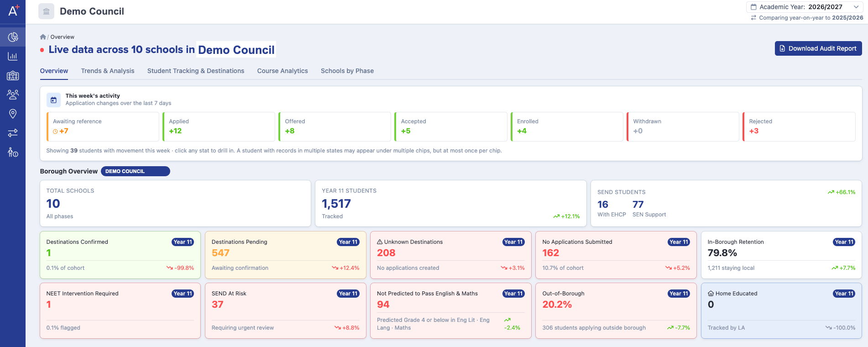Viewport: 868px width, 347px height.
Task: Open the Year 11 Students card
Action: coord(451,203)
